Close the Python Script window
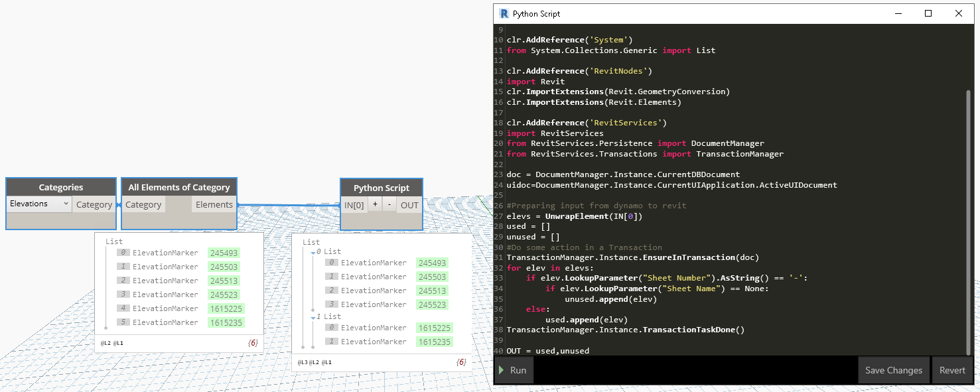The image size is (980, 392). [x=959, y=13]
